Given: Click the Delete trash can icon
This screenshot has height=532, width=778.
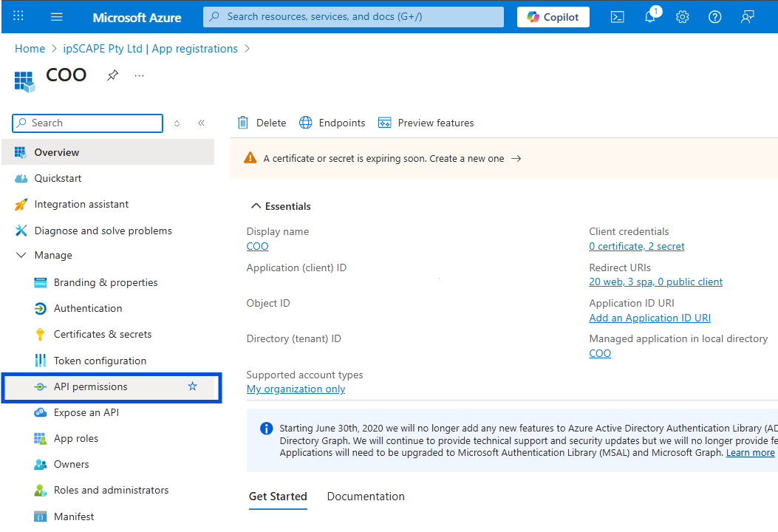Looking at the screenshot, I should 243,123.
